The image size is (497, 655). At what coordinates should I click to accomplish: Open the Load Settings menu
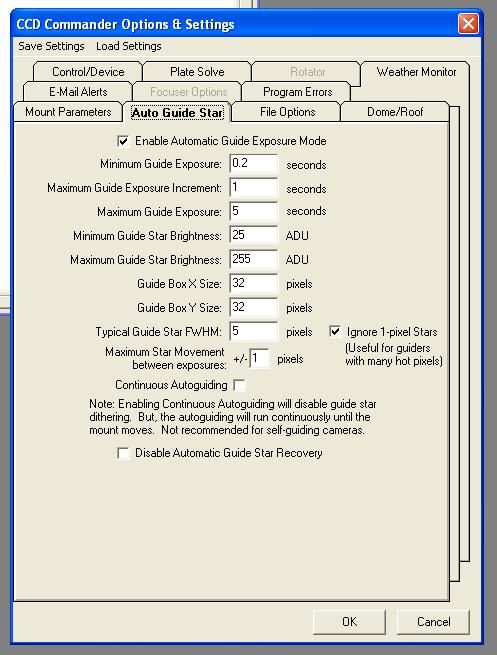[x=129, y=46]
